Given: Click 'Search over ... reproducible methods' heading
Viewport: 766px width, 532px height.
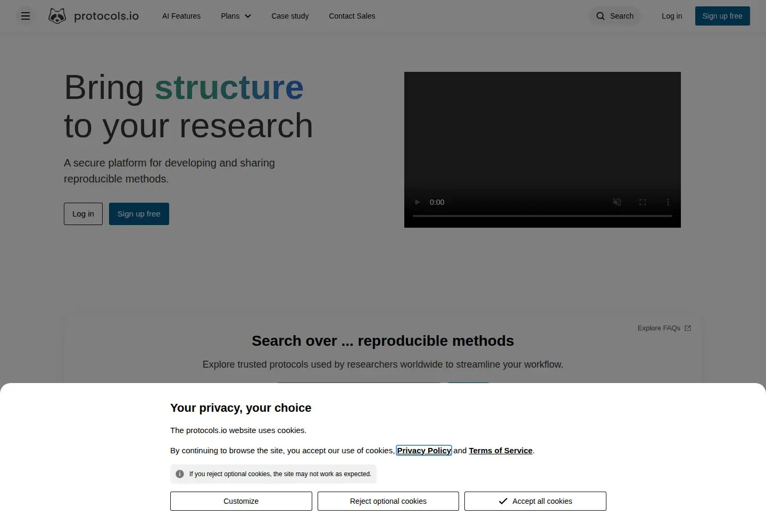Looking at the screenshot, I should 383,341.
